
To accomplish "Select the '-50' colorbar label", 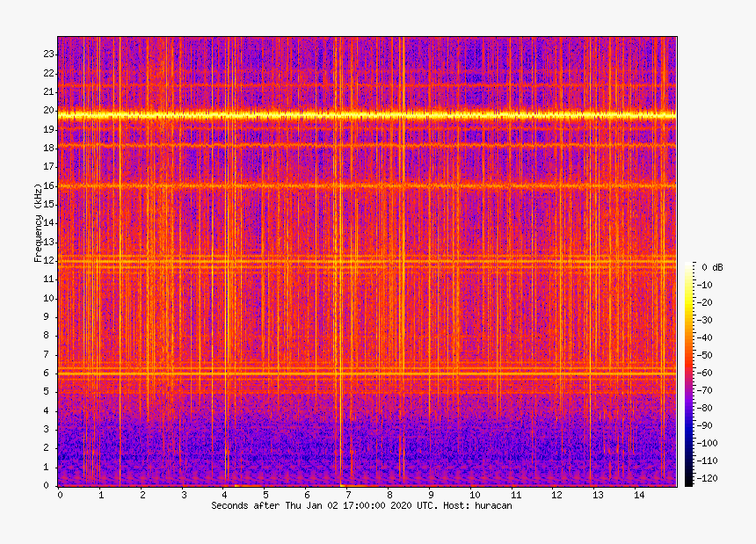I will click(705, 355).
